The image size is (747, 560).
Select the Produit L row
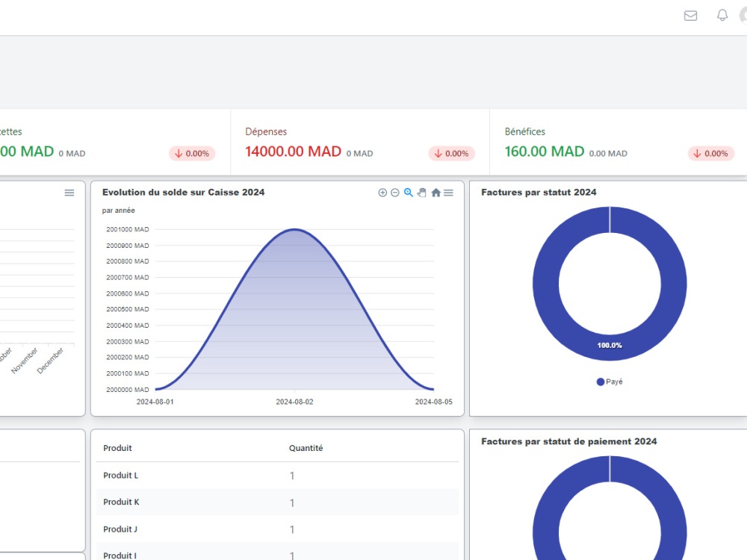tap(277, 475)
